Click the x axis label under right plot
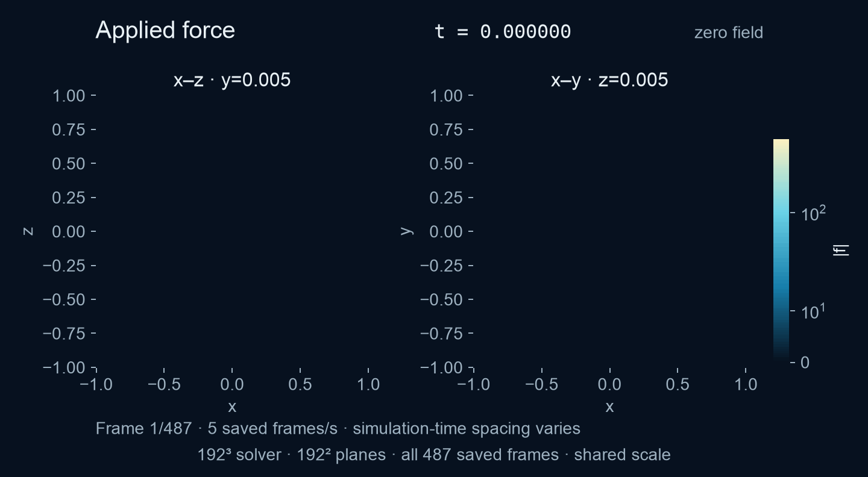The image size is (868, 477). [609, 407]
